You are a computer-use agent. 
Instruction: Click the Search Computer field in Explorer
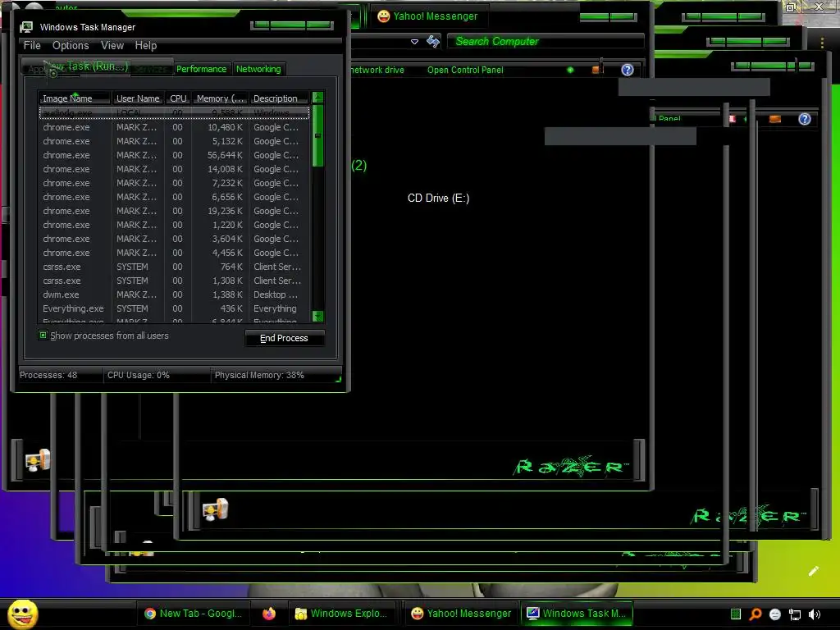(x=546, y=41)
